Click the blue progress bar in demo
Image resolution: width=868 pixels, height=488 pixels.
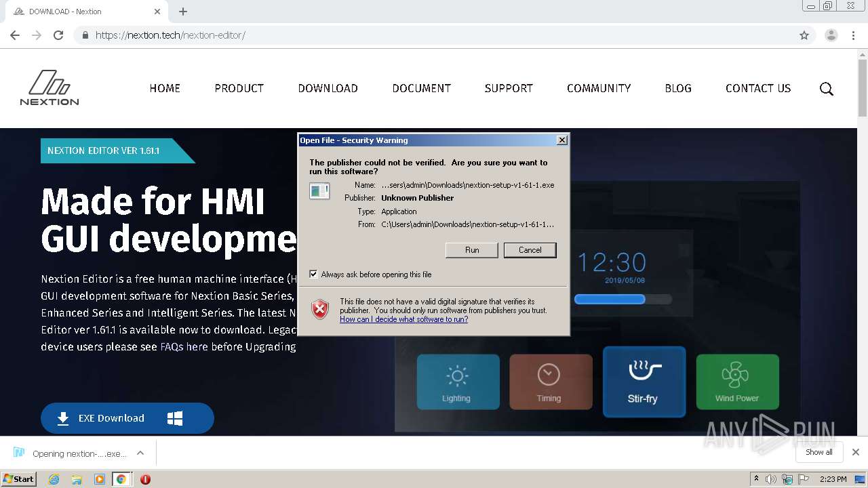point(610,299)
